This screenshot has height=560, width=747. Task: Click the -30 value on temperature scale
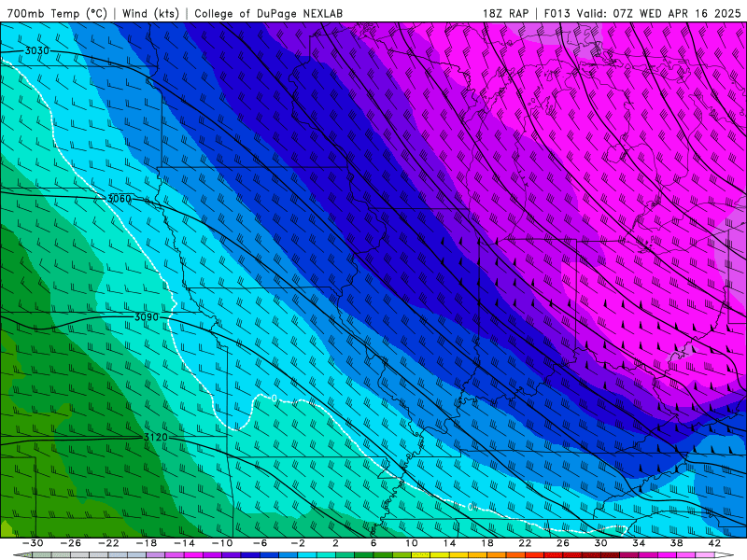point(33,543)
